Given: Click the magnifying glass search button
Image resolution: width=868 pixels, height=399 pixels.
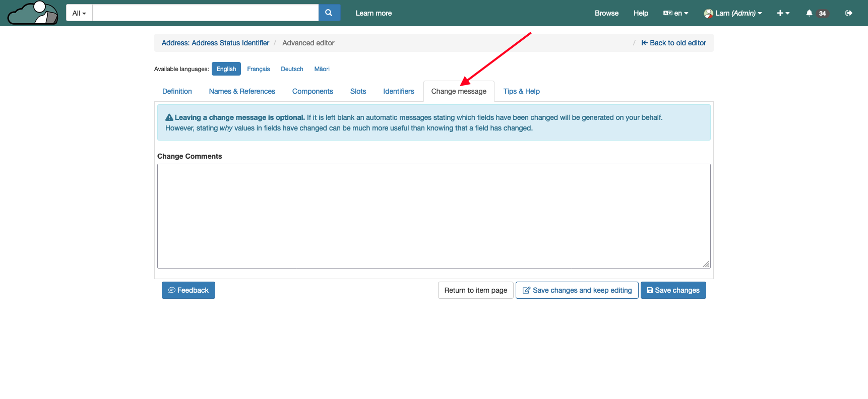Looking at the screenshot, I should [329, 13].
